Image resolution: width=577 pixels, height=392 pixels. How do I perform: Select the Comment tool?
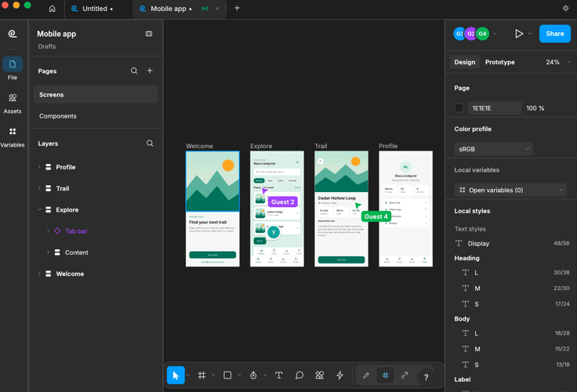[299, 376]
